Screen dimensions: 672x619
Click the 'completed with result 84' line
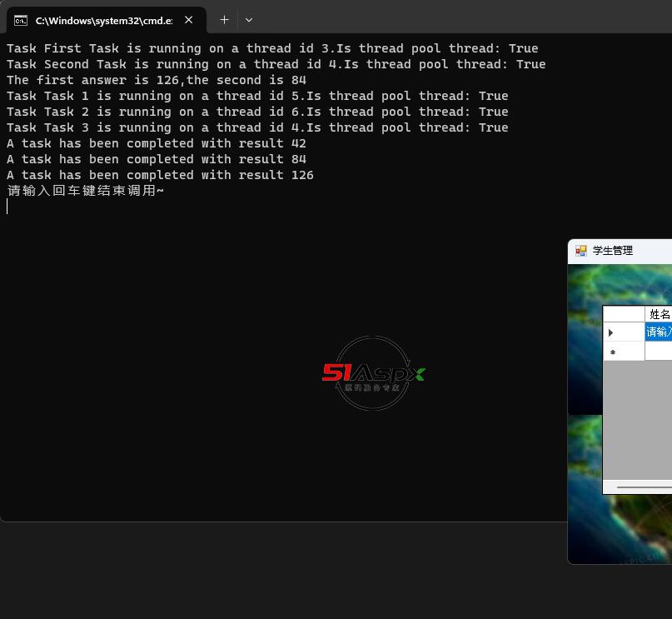(x=157, y=159)
